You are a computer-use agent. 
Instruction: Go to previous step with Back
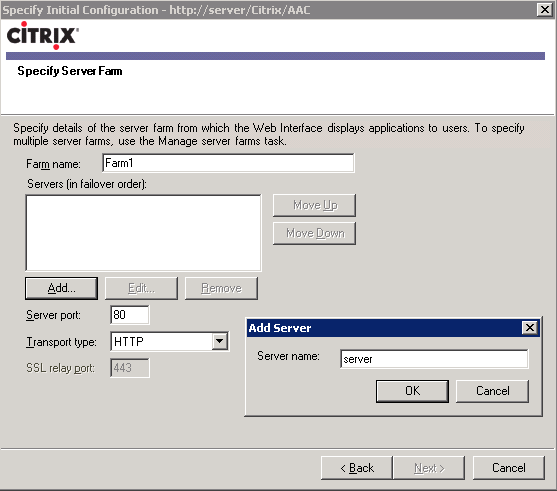pyautogui.click(x=357, y=468)
